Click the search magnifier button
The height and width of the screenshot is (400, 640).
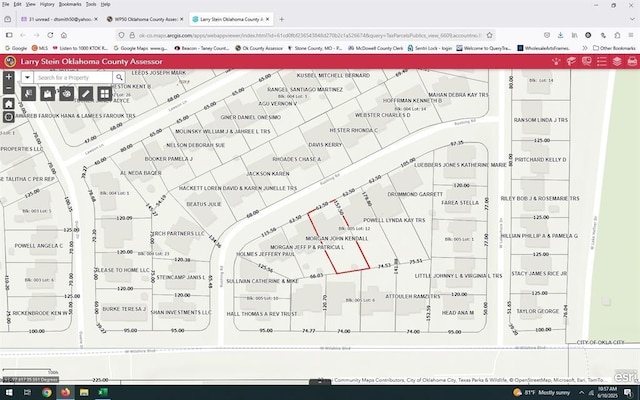pos(119,77)
